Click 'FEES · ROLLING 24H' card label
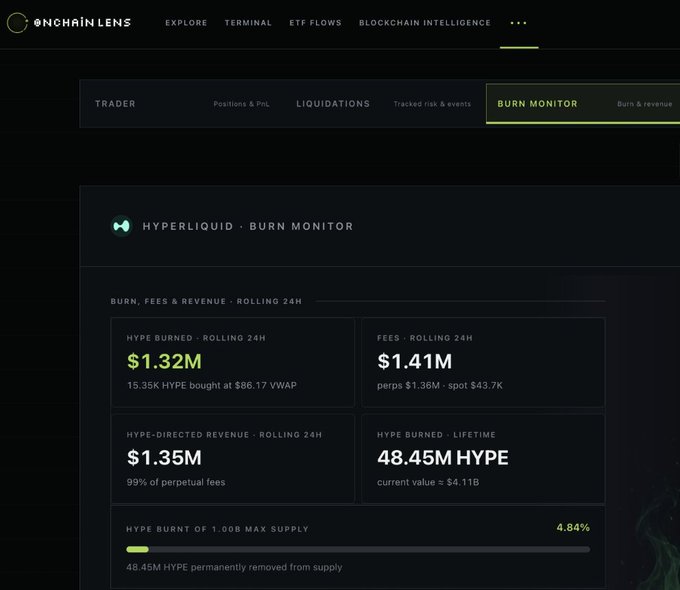The width and height of the screenshot is (680, 590). [425, 338]
